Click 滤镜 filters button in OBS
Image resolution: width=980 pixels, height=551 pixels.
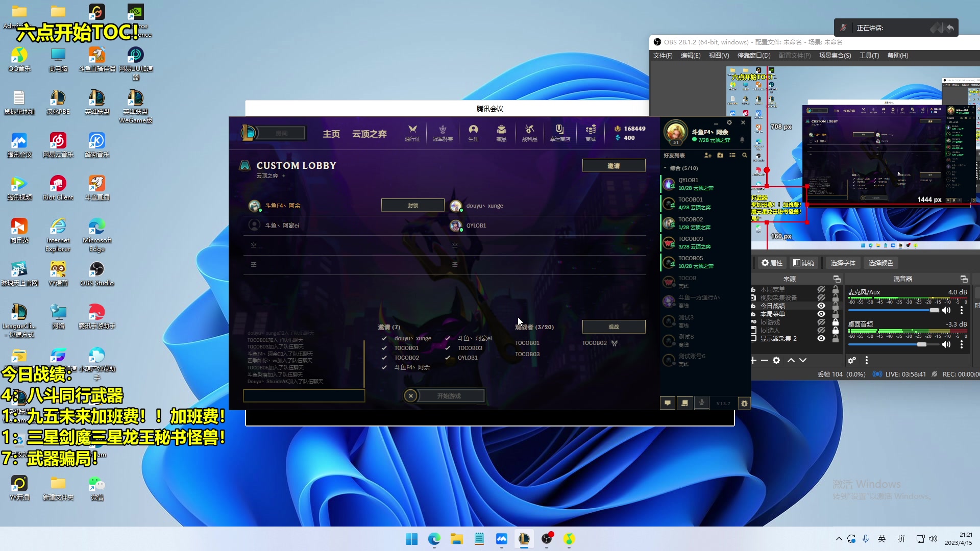[x=803, y=263]
